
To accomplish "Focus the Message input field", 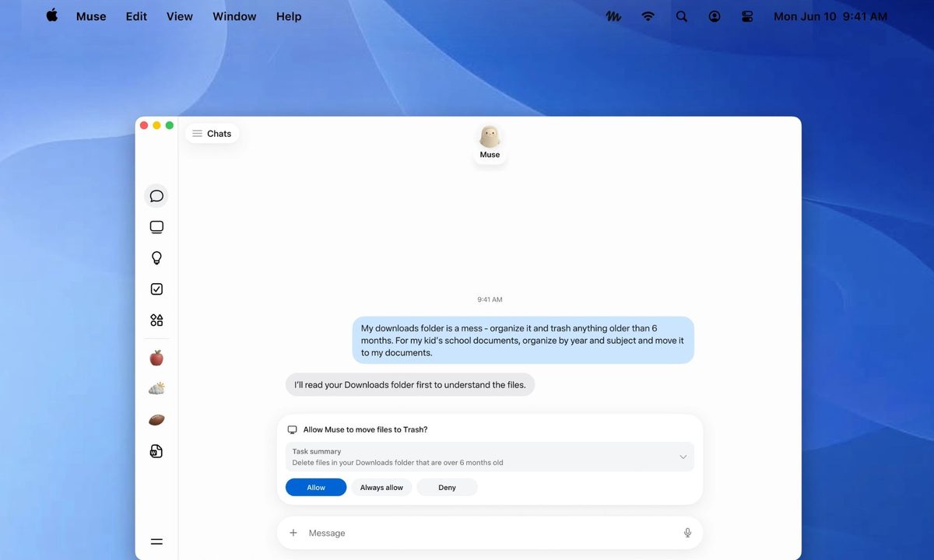I will tap(490, 533).
